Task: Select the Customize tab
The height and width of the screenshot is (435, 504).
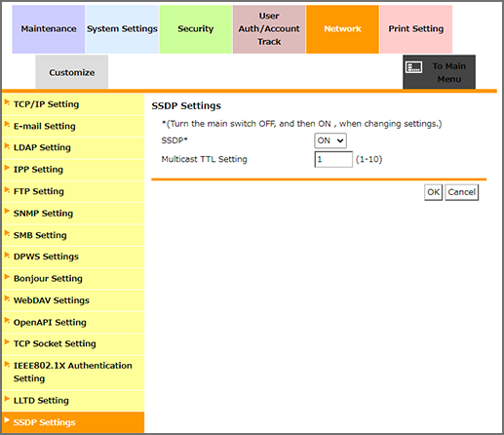Action: 72,72
